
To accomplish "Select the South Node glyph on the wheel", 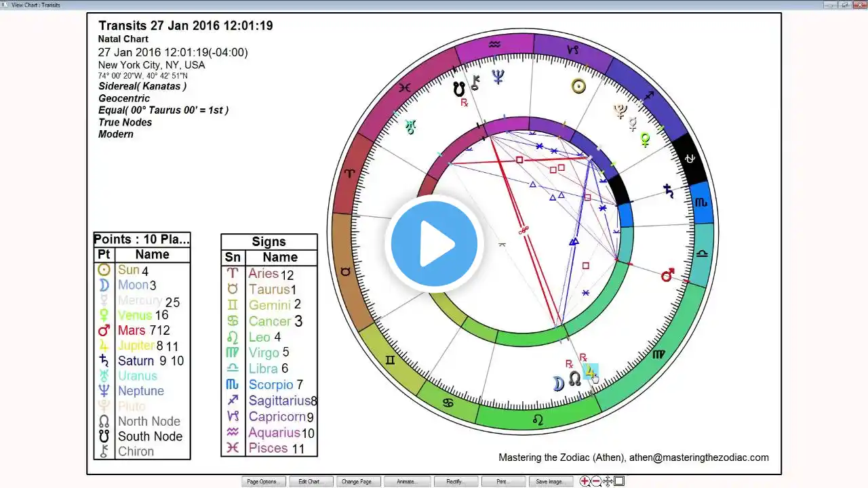I will click(460, 89).
